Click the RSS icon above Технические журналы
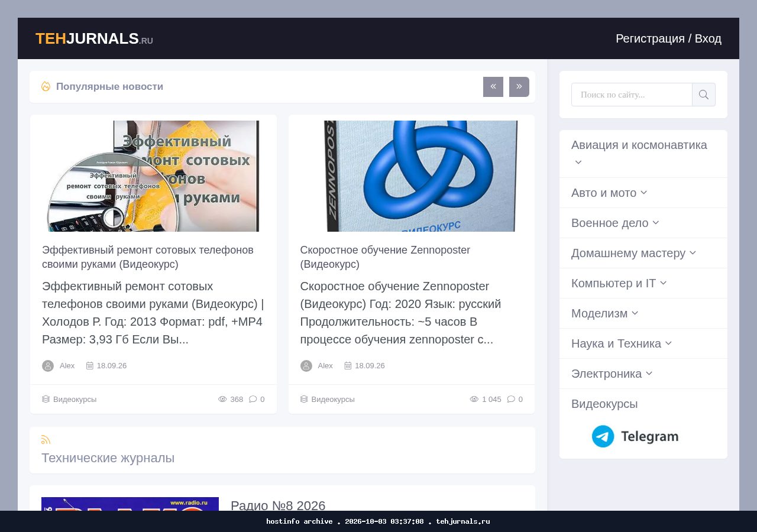This screenshot has width=757, height=532. (x=46, y=440)
